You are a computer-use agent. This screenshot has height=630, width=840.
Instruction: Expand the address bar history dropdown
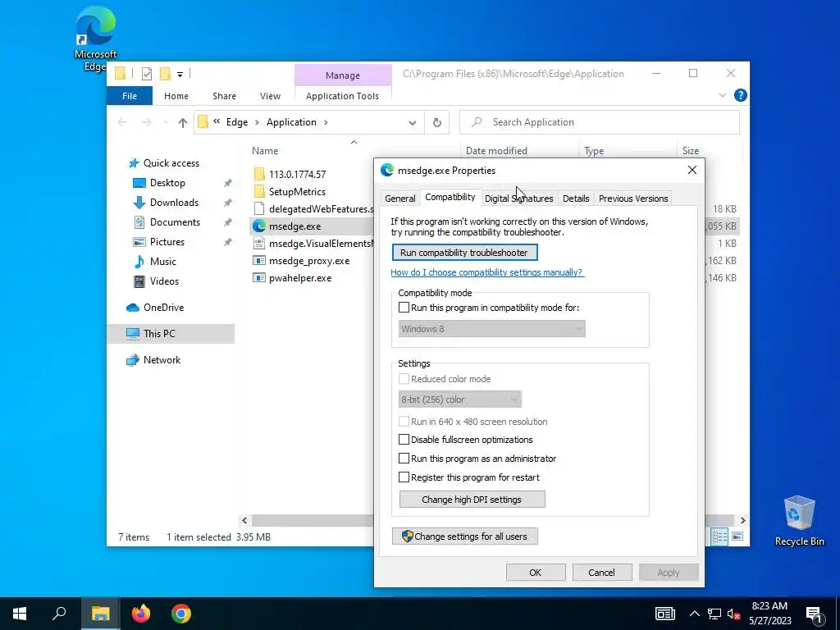click(x=412, y=123)
